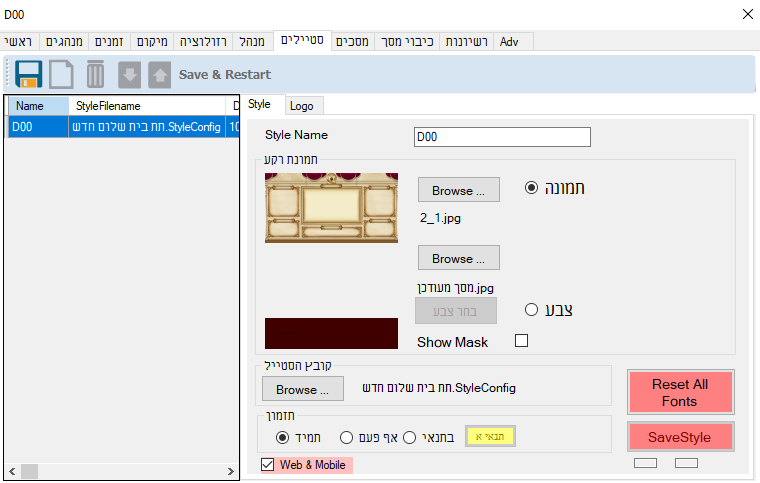This screenshot has width=760, height=483.
Task: Click the Style Name input field
Action: (502, 136)
